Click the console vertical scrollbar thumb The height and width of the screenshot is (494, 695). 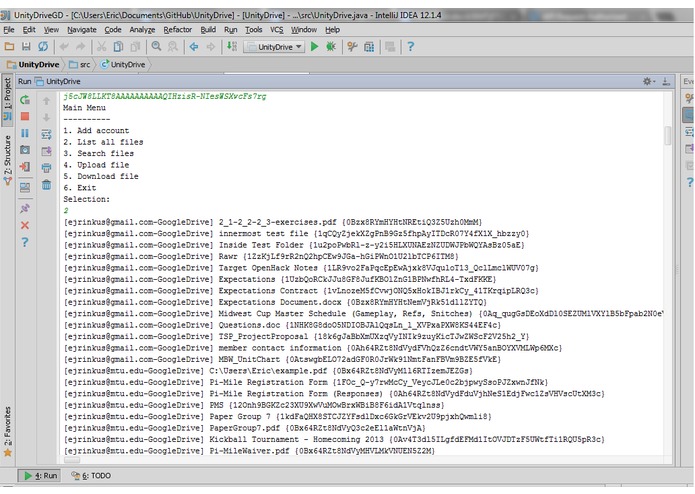pyautogui.click(x=668, y=135)
